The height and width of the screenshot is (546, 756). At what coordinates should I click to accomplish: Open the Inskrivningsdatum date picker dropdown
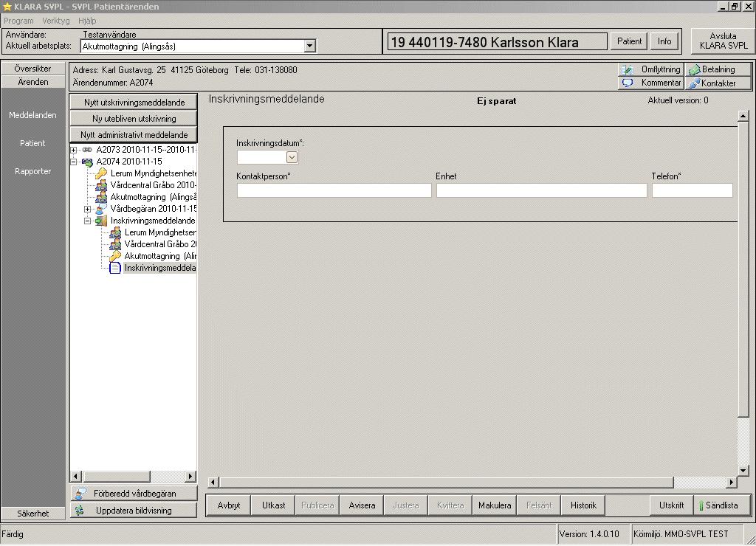pos(292,157)
